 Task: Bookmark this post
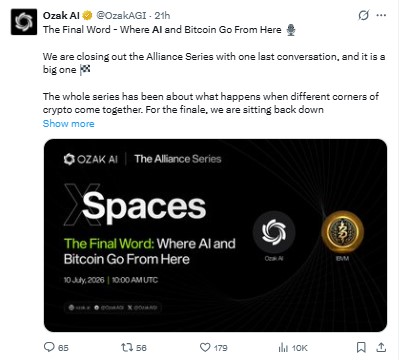(x=361, y=347)
